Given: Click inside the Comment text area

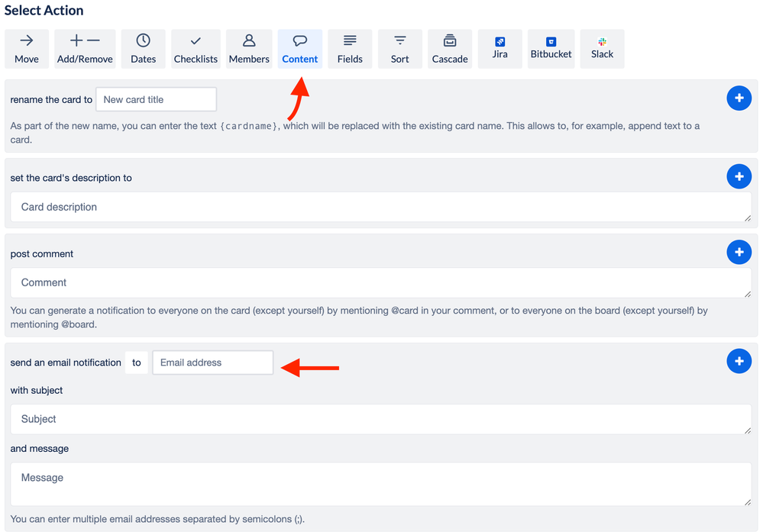Looking at the screenshot, I should 380,282.
